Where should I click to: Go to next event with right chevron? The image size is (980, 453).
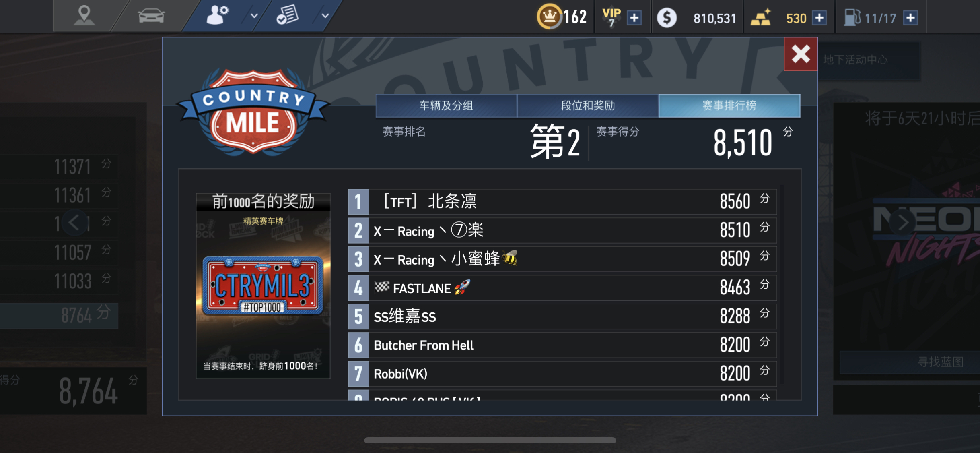pos(903,222)
